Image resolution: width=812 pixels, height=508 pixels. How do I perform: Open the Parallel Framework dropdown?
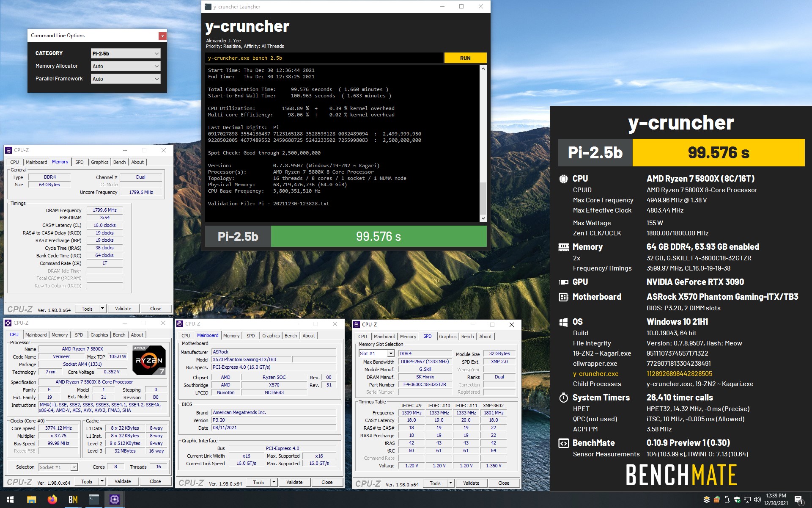(x=126, y=79)
